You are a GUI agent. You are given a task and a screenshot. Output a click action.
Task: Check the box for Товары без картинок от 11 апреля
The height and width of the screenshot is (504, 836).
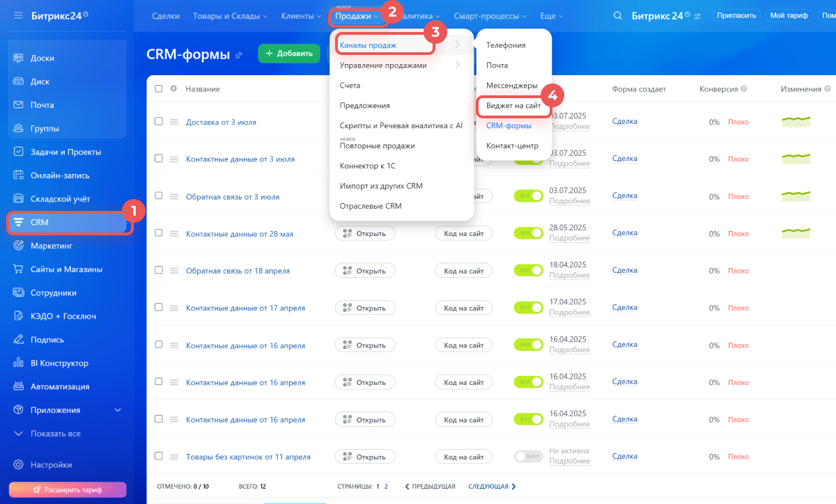tap(159, 457)
